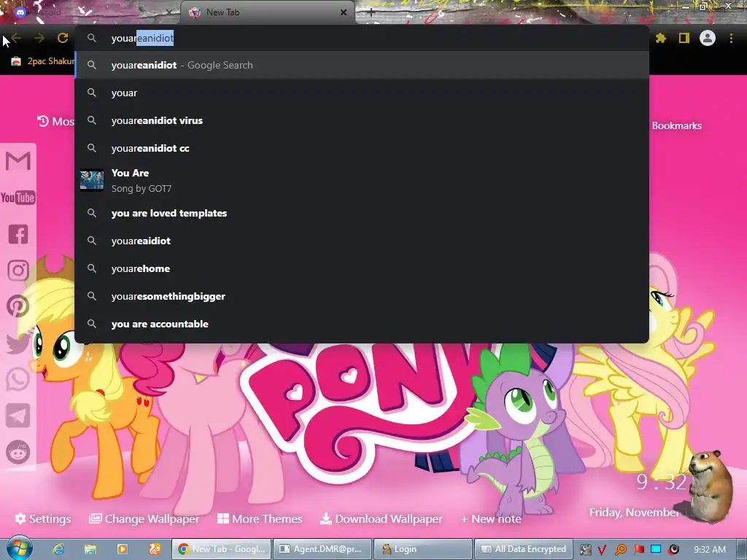Image resolution: width=747 pixels, height=560 pixels.
Task: Choose the 'youar' suggestion
Action: click(362, 93)
